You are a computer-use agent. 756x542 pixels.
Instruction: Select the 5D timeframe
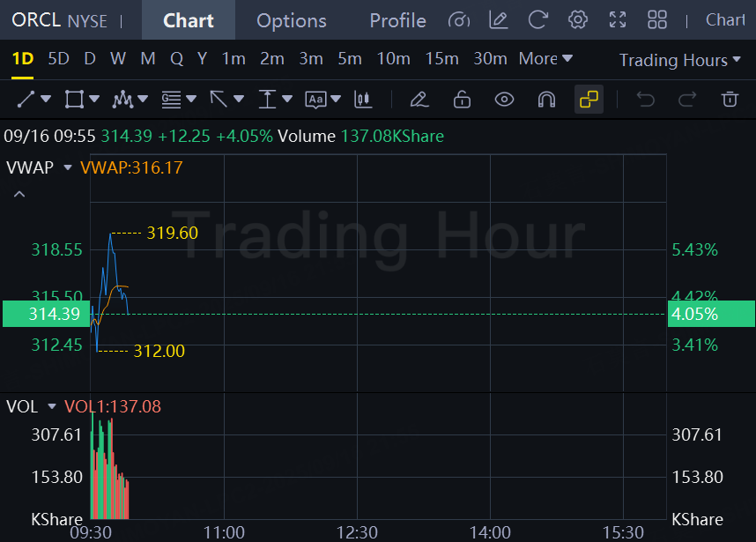(x=58, y=59)
